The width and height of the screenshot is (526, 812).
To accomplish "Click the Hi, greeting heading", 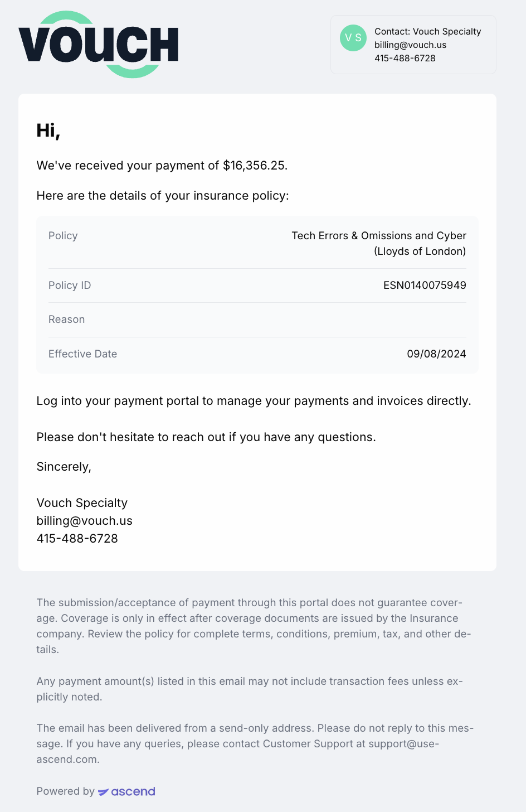I will (x=48, y=130).
